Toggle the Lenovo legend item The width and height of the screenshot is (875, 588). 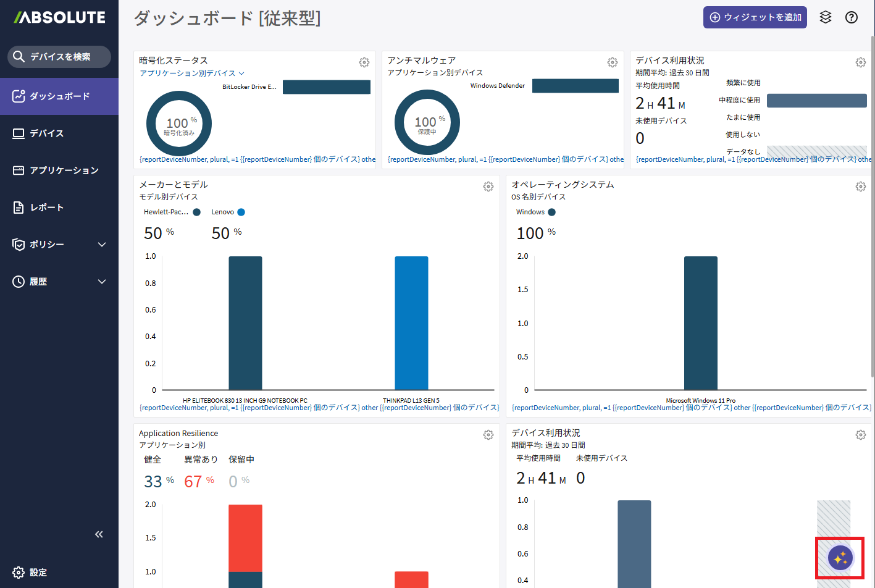click(x=228, y=212)
